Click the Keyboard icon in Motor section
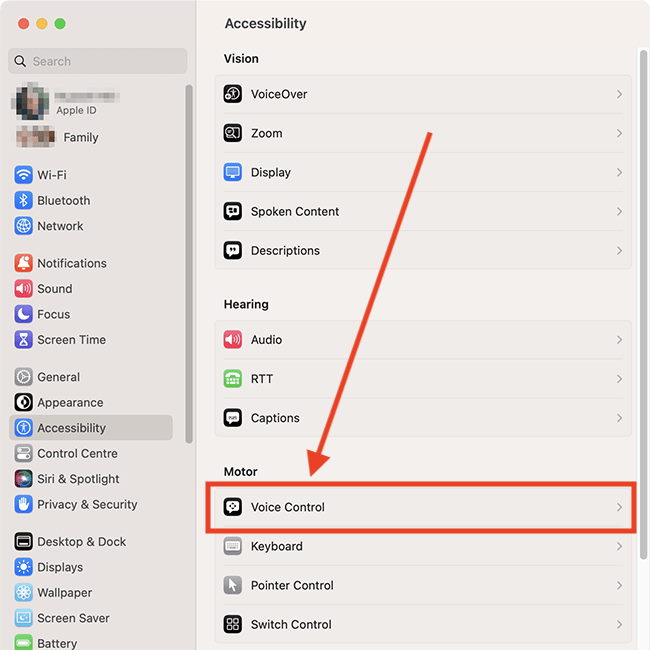Screen dimensions: 650x650 [x=233, y=546]
